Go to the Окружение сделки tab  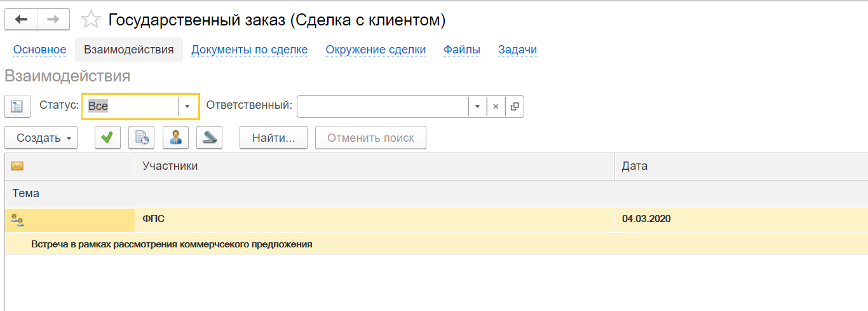point(376,50)
